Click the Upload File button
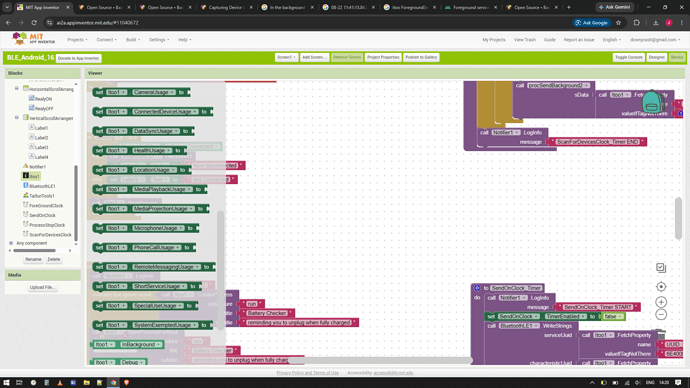Viewport: 690px width, 388px height. tap(42, 287)
